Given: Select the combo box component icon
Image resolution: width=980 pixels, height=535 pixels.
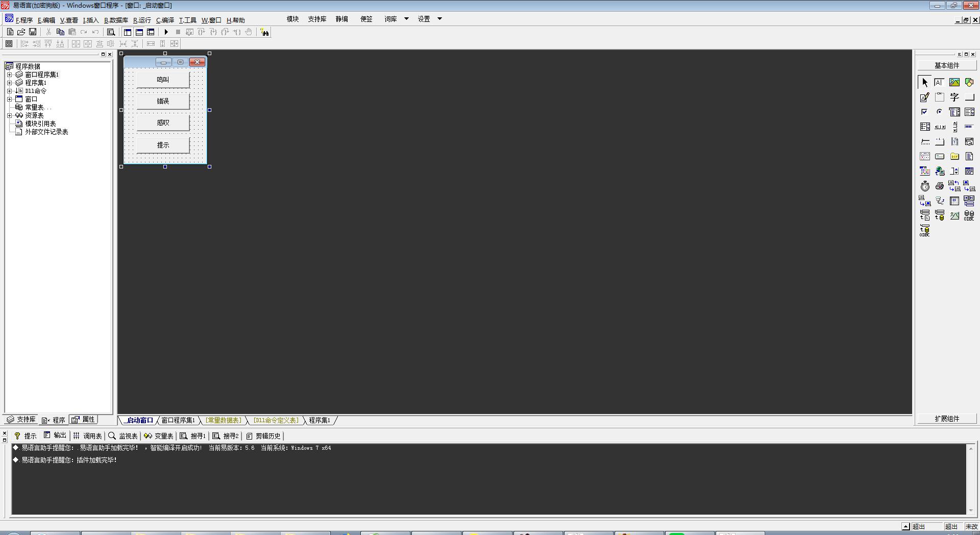Looking at the screenshot, I should click(954, 112).
